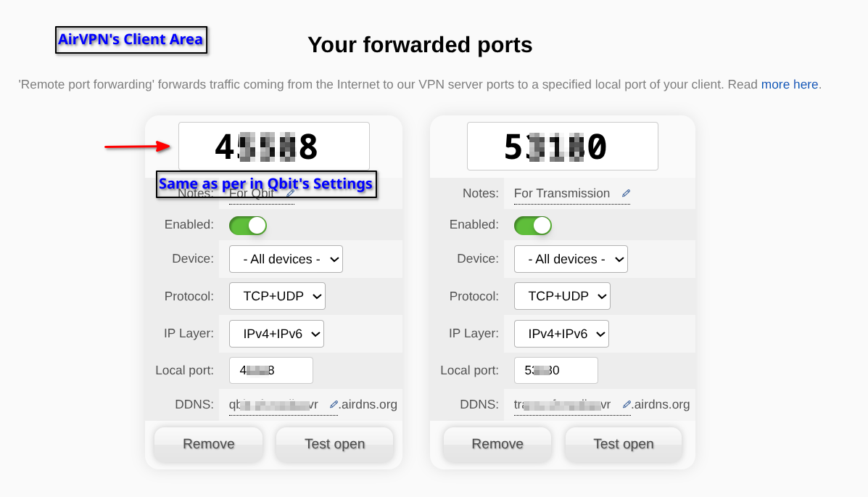Click the edit pencil beside Transmission notes

[626, 194]
